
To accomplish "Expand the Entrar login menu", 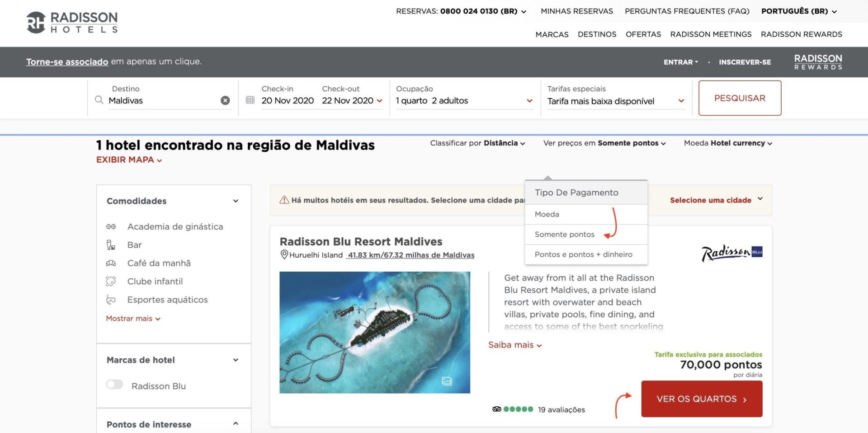I will pyautogui.click(x=681, y=62).
